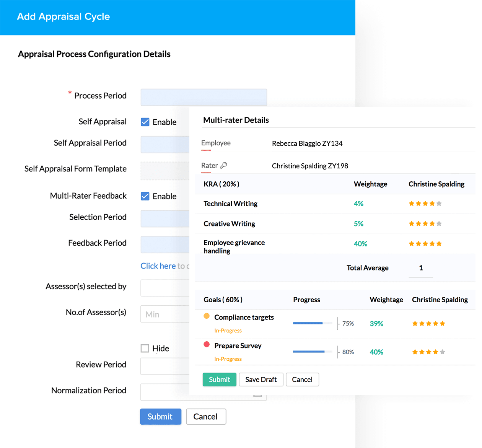The image size is (482, 448).
Task: Click the Employee label in Multi-rater Details
Action: tap(216, 143)
